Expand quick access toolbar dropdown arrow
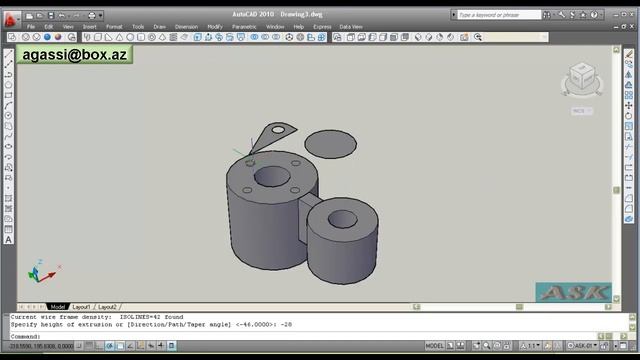 (x=100, y=16)
